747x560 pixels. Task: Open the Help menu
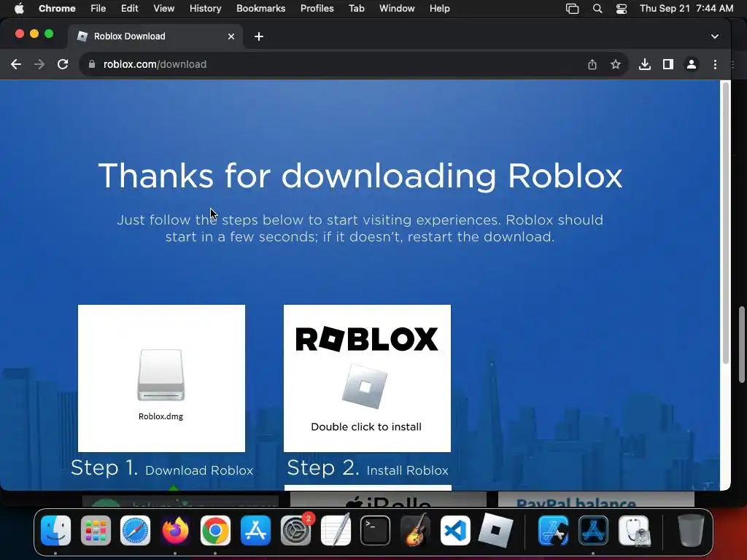tap(439, 9)
